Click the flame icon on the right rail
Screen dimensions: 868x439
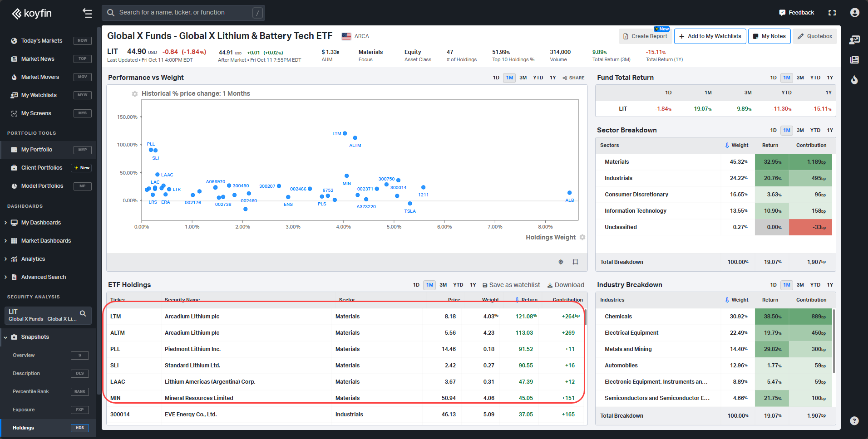click(x=855, y=80)
